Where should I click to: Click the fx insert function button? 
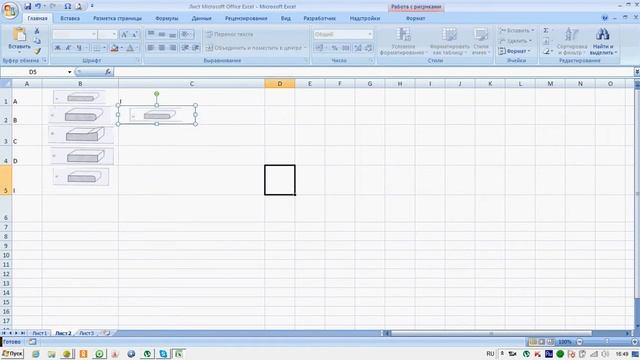click(x=108, y=72)
